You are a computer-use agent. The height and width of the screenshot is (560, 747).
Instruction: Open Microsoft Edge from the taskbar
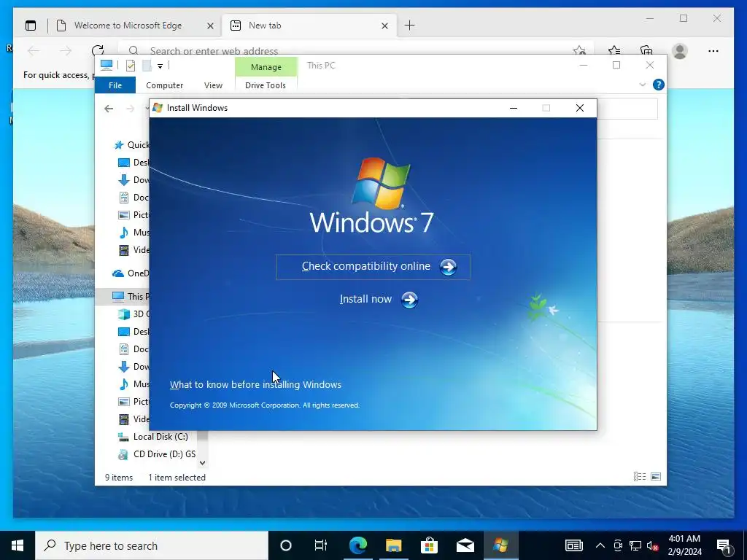pyautogui.click(x=358, y=545)
